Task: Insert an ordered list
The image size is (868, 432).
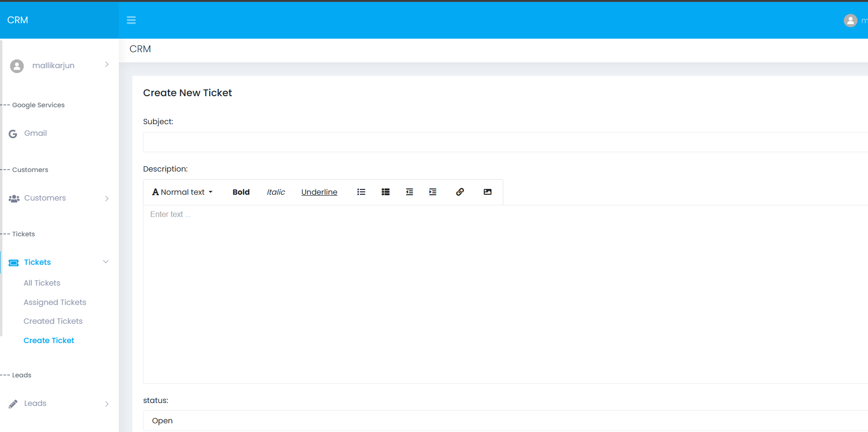Action: (385, 192)
